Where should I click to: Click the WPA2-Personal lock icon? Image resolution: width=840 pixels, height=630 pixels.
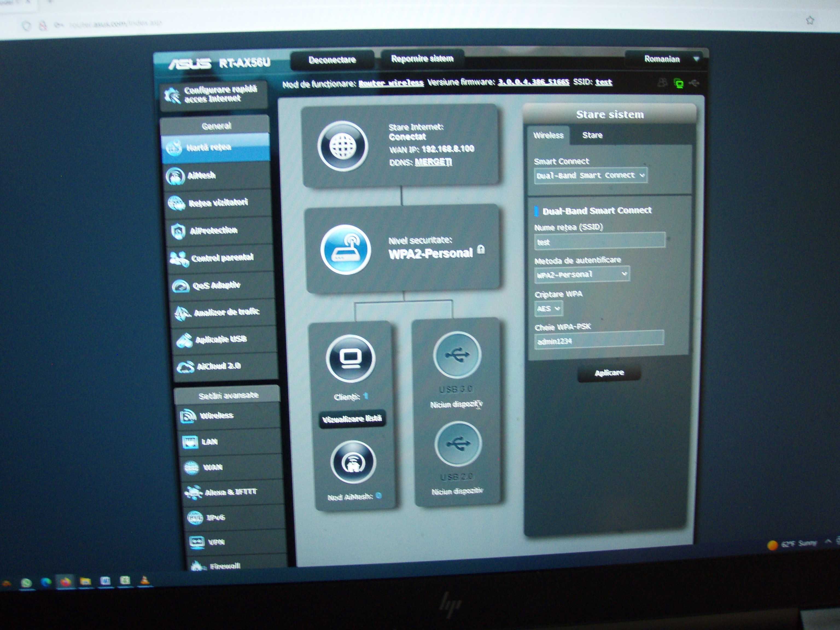pos(481,249)
